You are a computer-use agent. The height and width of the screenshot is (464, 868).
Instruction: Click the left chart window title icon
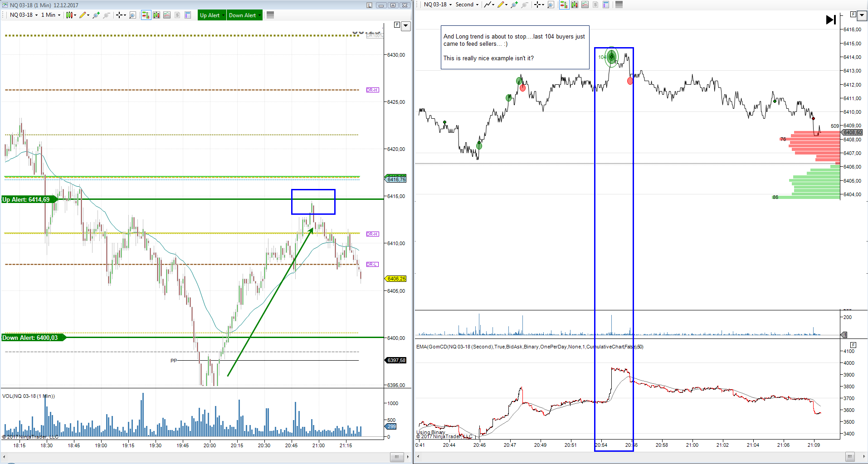tap(5, 5)
